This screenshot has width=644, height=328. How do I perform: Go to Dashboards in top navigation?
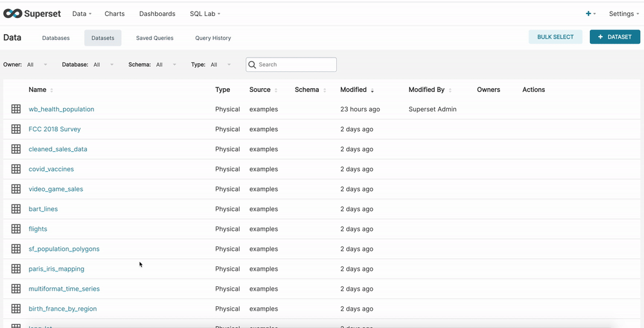click(157, 14)
